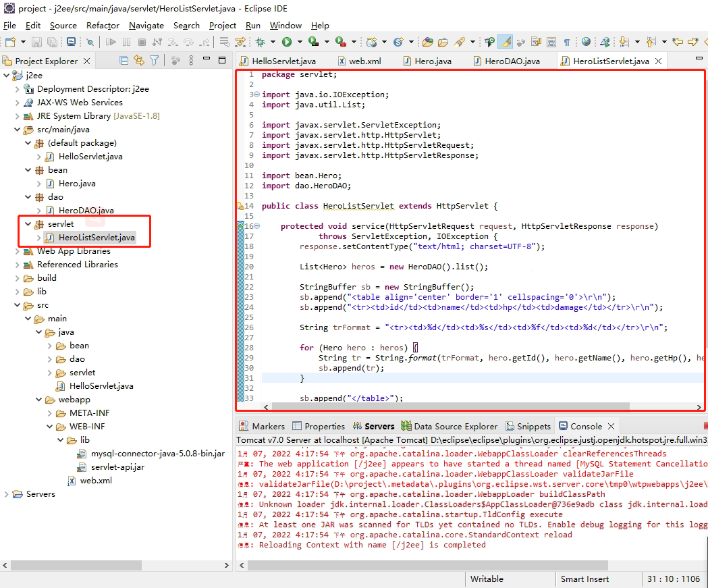Viewport: 708px width, 588px height.
Task: Click the Debug bug icon
Action: coord(260,42)
